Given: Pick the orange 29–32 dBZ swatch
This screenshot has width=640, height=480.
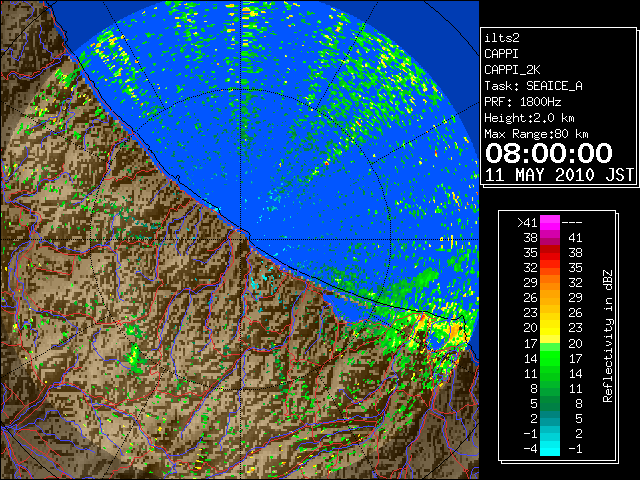Looking at the screenshot, I should coord(550,283).
